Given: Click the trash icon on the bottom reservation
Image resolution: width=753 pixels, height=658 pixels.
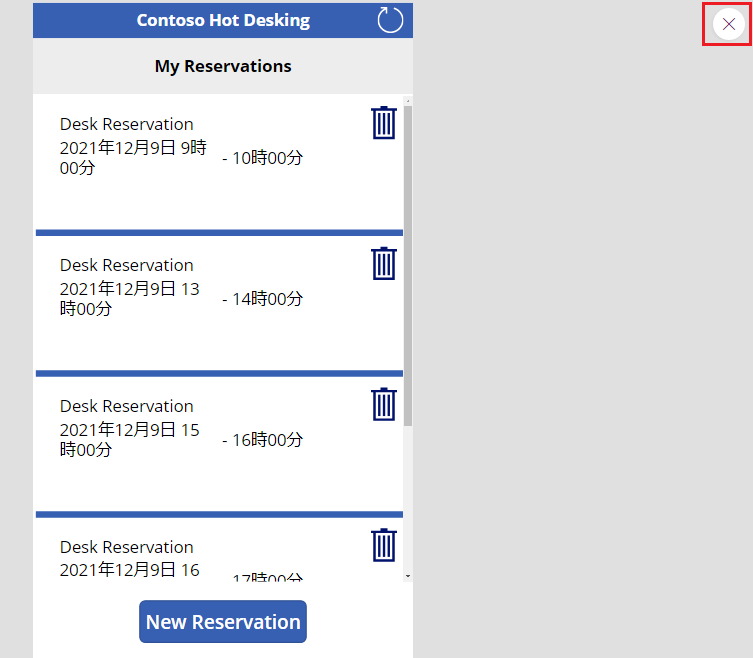Looking at the screenshot, I should (384, 546).
